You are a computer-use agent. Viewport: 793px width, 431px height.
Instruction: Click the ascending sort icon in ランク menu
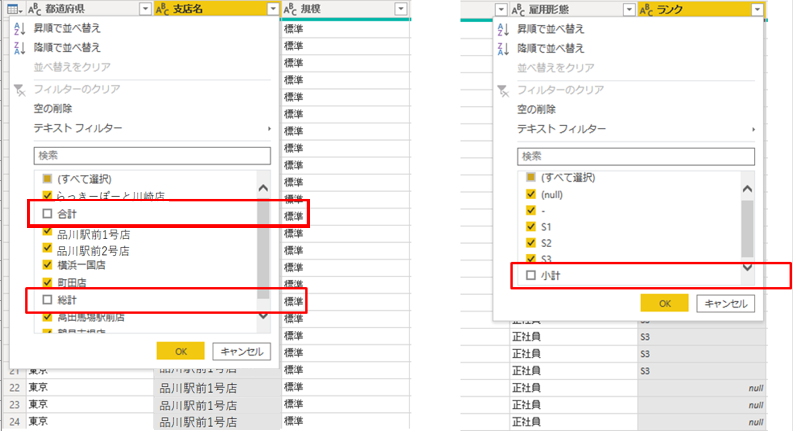502,29
